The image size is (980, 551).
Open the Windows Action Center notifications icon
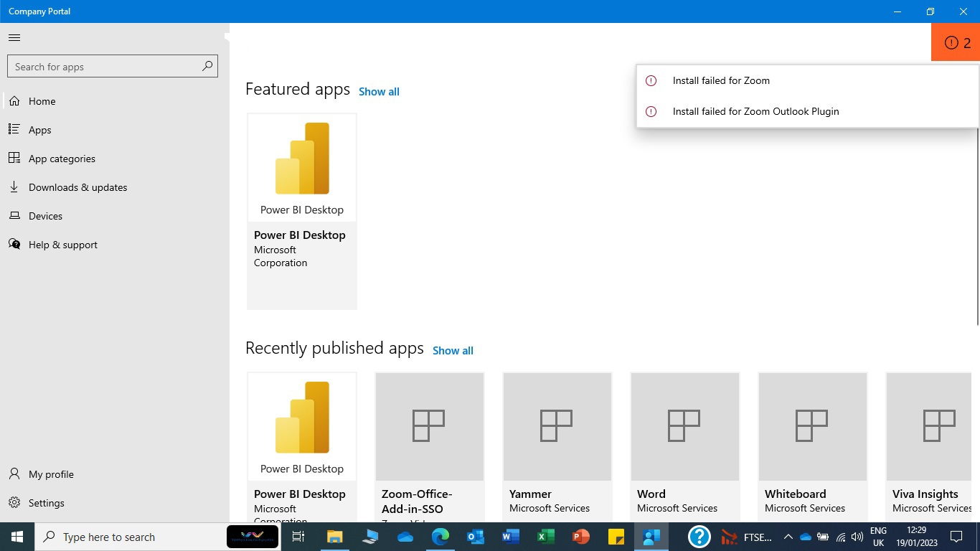click(x=956, y=537)
